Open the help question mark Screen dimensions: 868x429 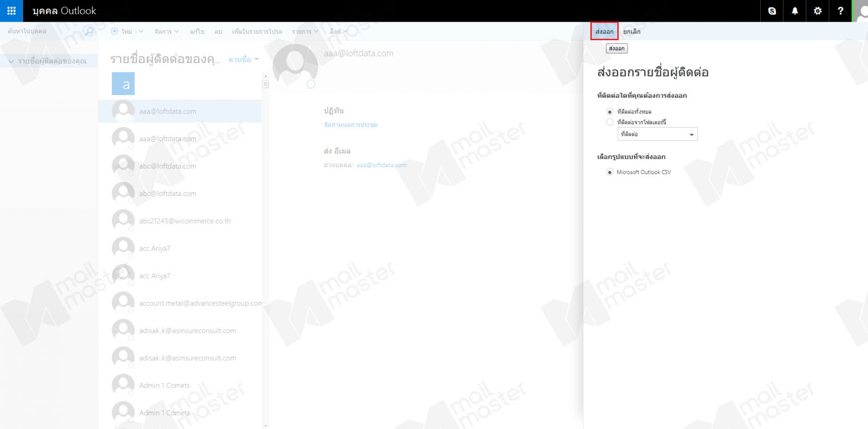840,11
